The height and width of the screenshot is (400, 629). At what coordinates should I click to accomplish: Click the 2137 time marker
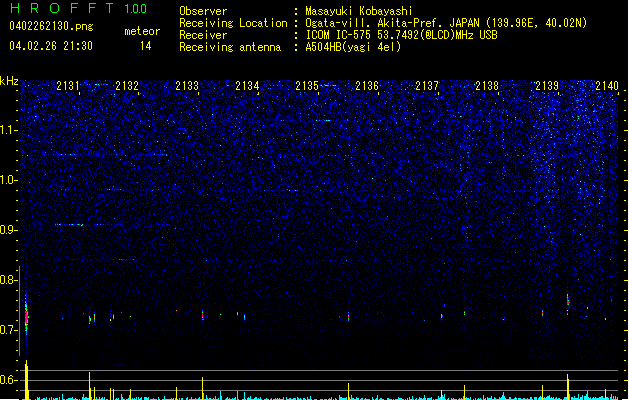(427, 86)
